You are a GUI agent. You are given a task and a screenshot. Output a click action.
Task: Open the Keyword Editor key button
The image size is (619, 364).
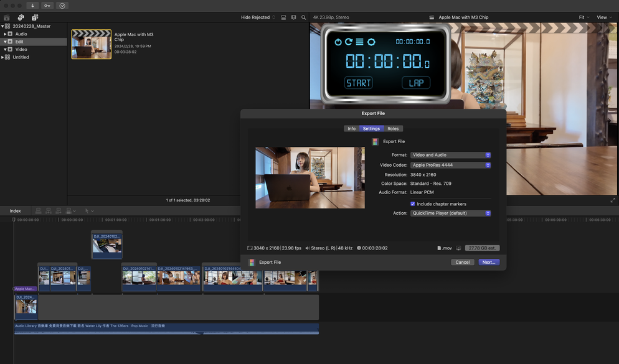tap(47, 6)
